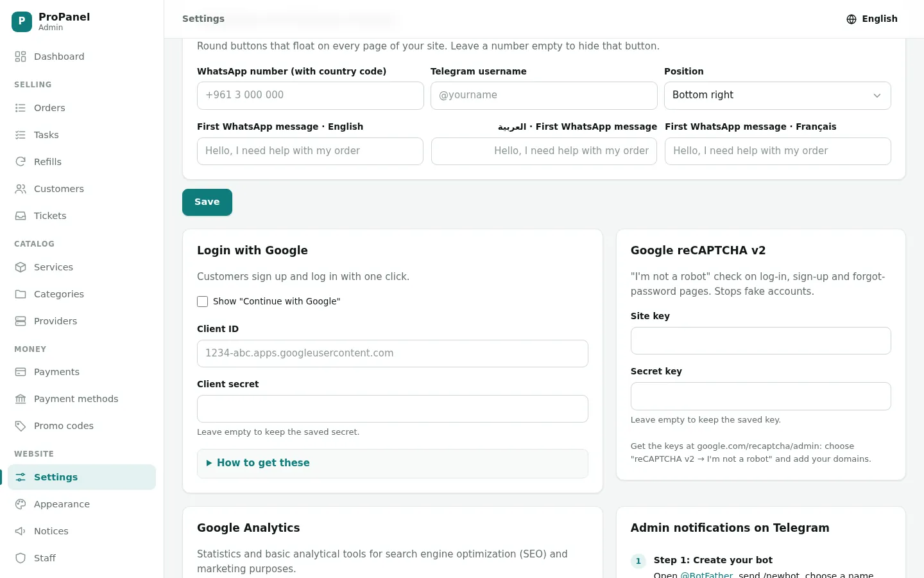Click the Payment methods bank icon
This screenshot has width=924, height=578.
21,399
